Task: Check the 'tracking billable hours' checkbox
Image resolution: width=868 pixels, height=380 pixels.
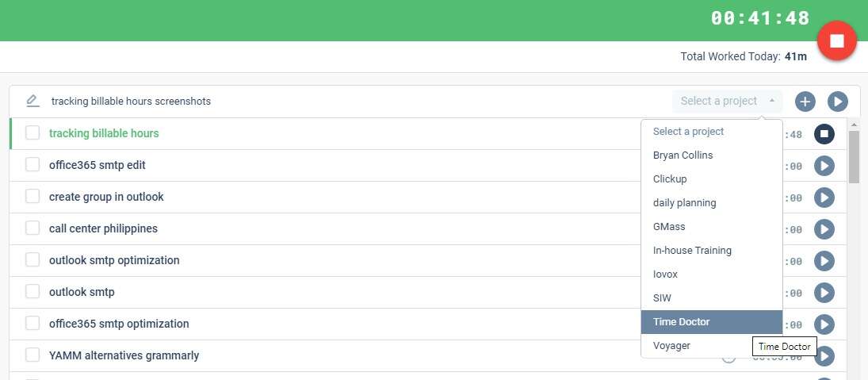Action: point(33,133)
